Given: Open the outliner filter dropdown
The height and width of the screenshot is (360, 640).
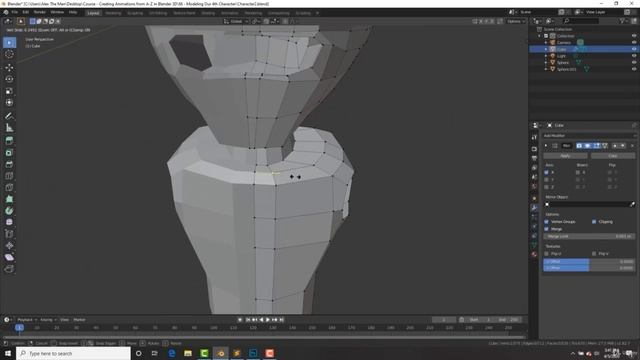Looking at the screenshot, I should click(623, 21).
